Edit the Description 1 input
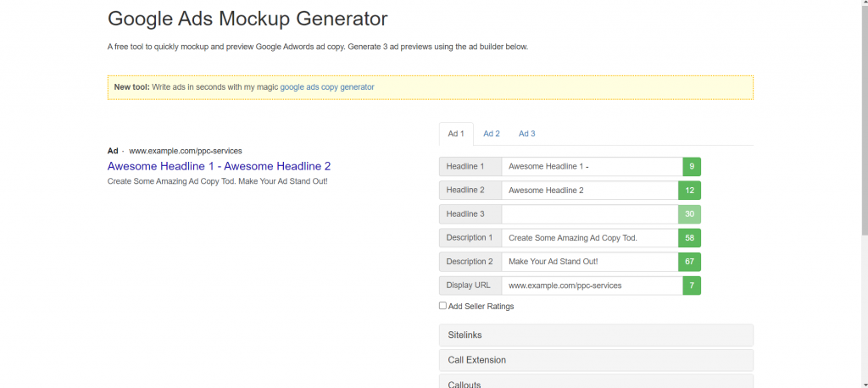This screenshot has width=868, height=388. [x=590, y=238]
